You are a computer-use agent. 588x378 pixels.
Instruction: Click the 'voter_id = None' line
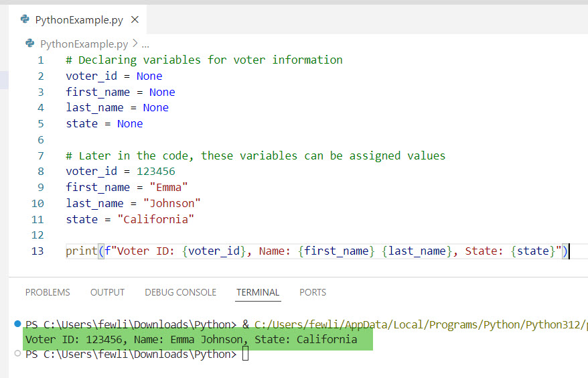tap(114, 76)
